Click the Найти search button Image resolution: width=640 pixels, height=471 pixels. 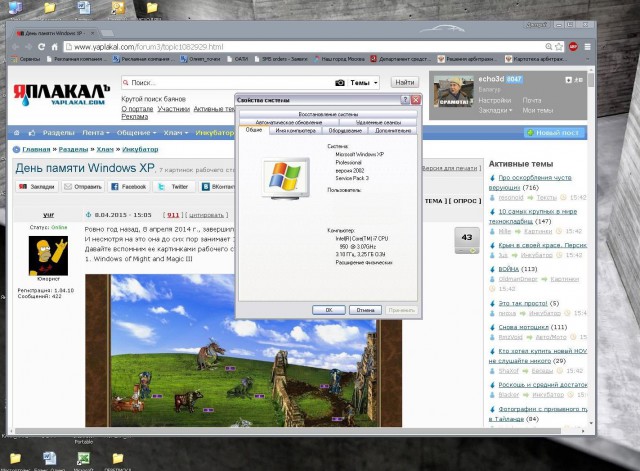(x=404, y=82)
